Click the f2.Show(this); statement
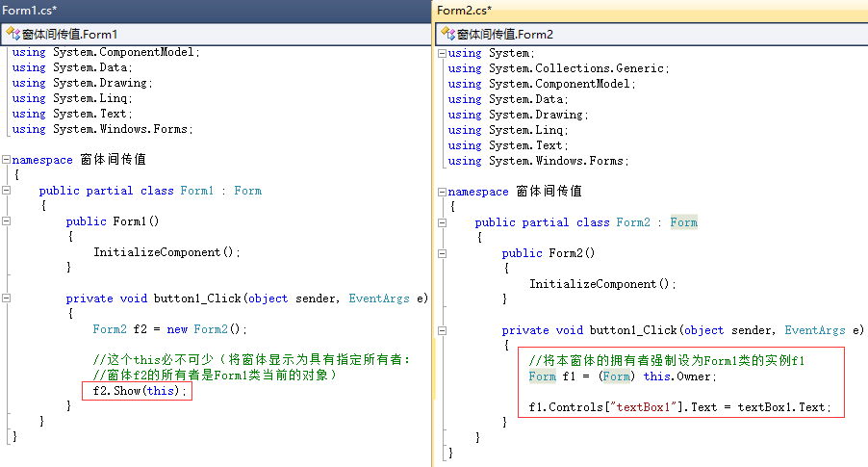 (140, 391)
